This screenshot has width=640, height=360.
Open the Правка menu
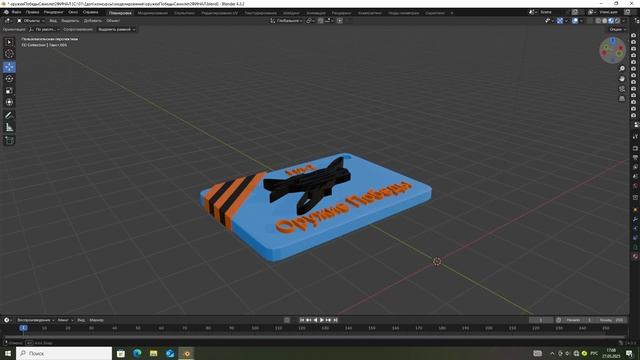[x=32, y=12]
